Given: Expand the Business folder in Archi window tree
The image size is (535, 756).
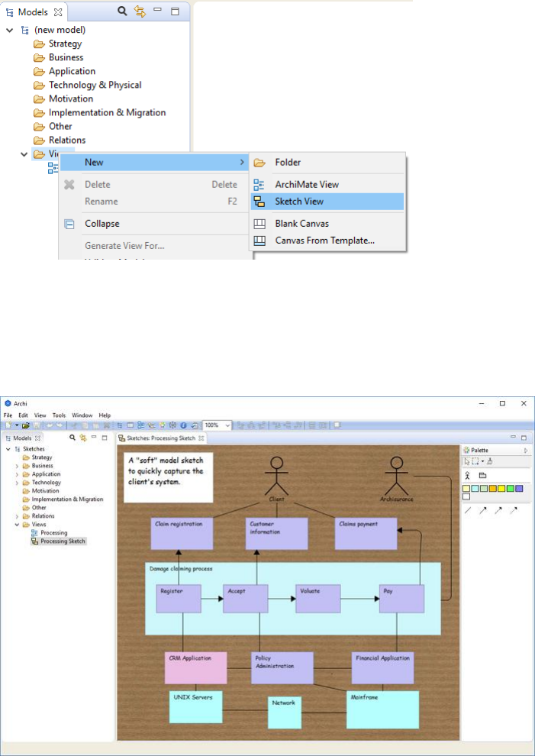Looking at the screenshot, I should [x=17, y=466].
